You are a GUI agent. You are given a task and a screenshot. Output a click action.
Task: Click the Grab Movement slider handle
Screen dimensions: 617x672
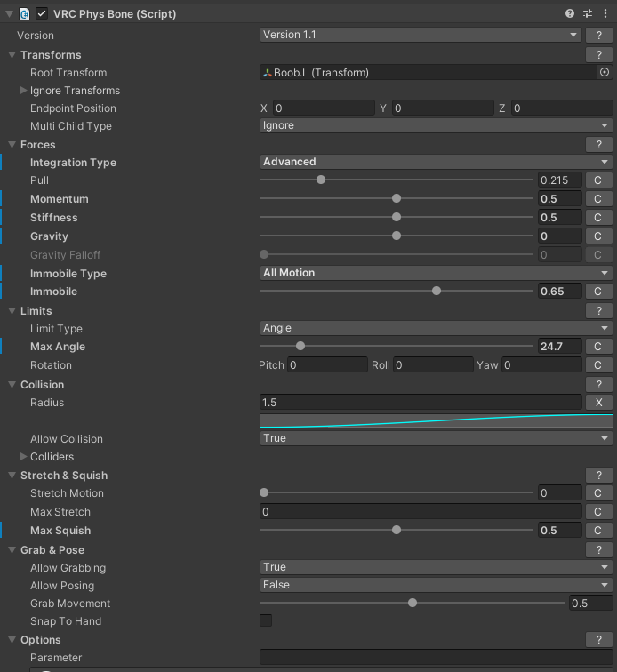point(413,603)
